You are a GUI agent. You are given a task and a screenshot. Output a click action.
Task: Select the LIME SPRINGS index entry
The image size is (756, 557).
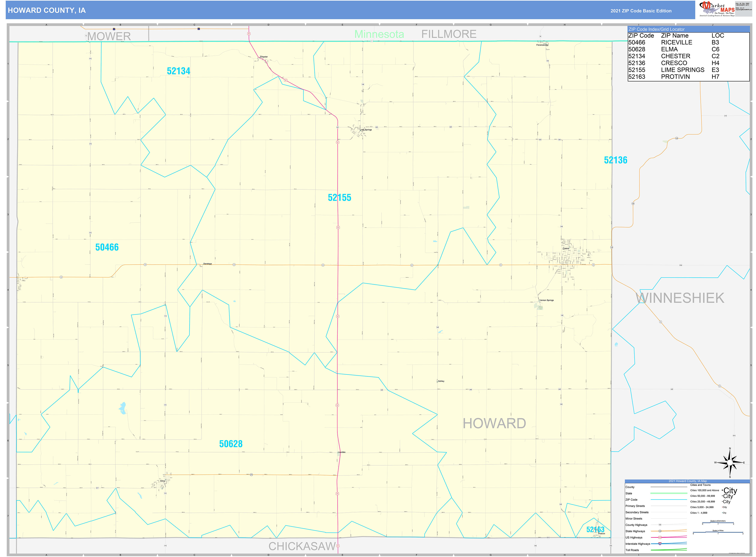[x=683, y=70]
